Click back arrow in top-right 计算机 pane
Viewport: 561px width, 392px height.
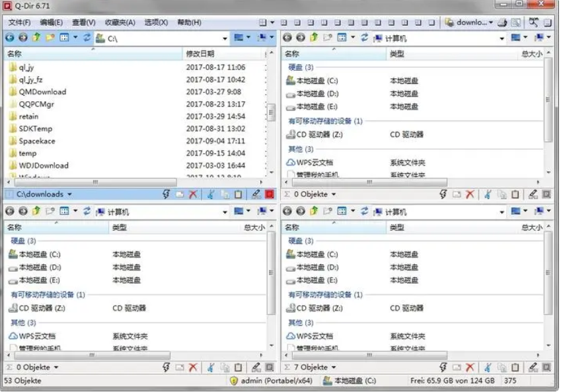[287, 38]
